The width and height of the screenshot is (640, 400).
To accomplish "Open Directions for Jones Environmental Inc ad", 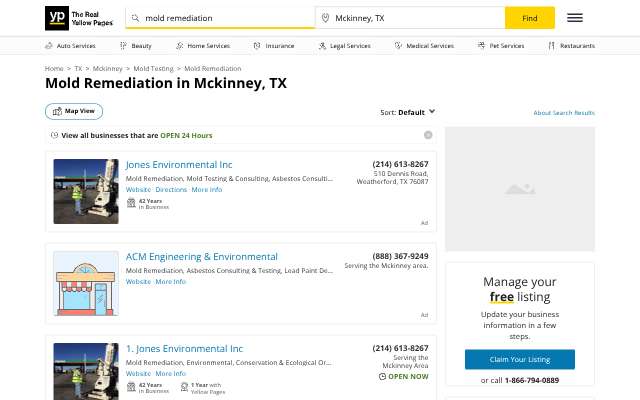I will pos(171,190).
